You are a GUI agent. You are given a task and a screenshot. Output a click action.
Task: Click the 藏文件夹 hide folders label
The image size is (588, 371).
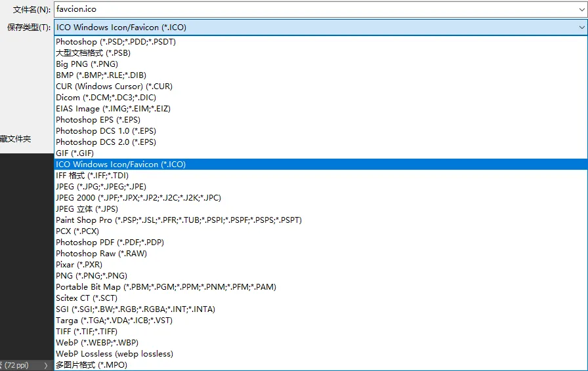[15, 139]
